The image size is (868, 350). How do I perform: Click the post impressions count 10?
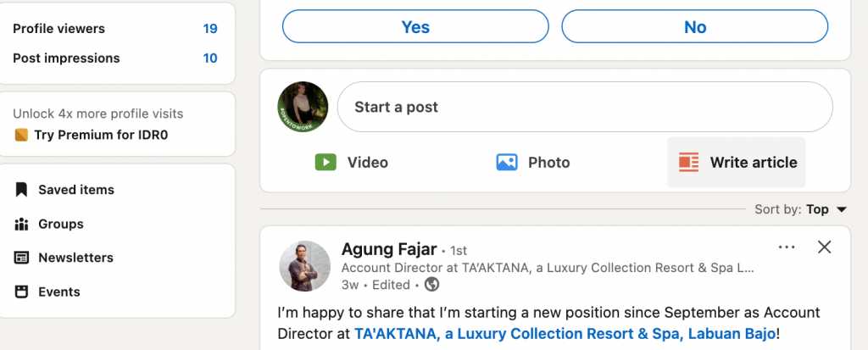[210, 58]
